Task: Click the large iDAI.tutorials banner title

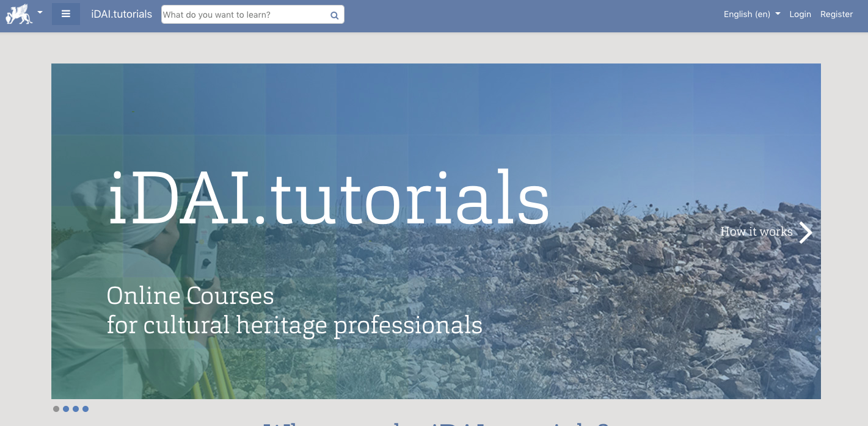Action: [x=329, y=197]
